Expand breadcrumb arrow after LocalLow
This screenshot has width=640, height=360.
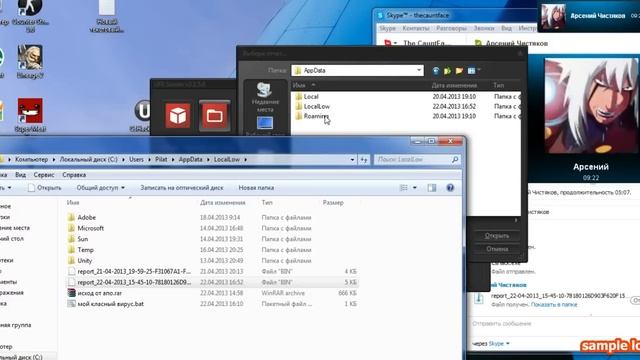click(245, 160)
